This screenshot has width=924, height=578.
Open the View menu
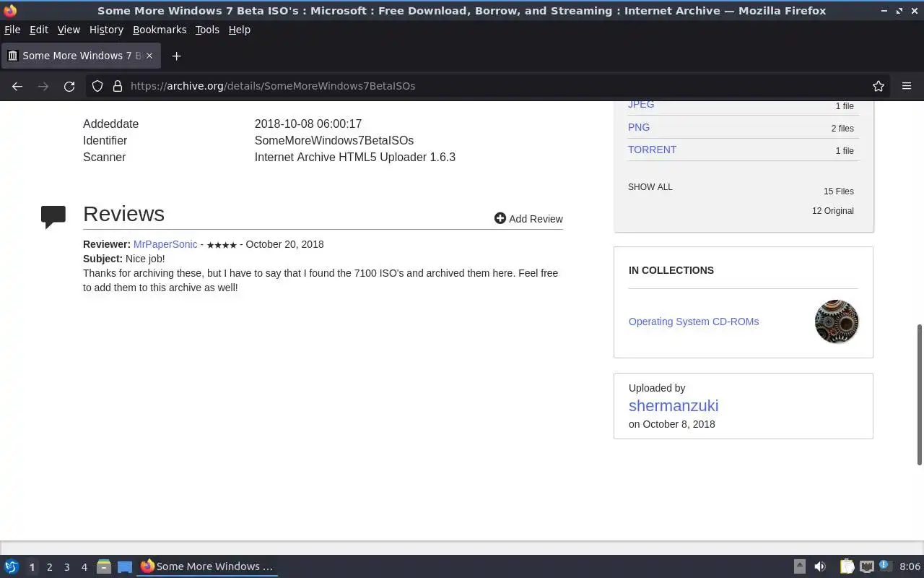(x=69, y=30)
